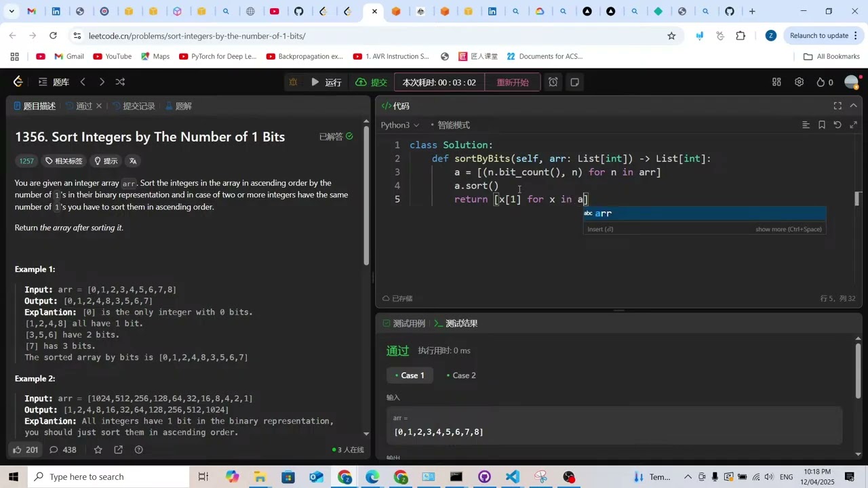Expand the code editor to fullscreen arrow
Screen dimensions: 868x488
pos(854,125)
